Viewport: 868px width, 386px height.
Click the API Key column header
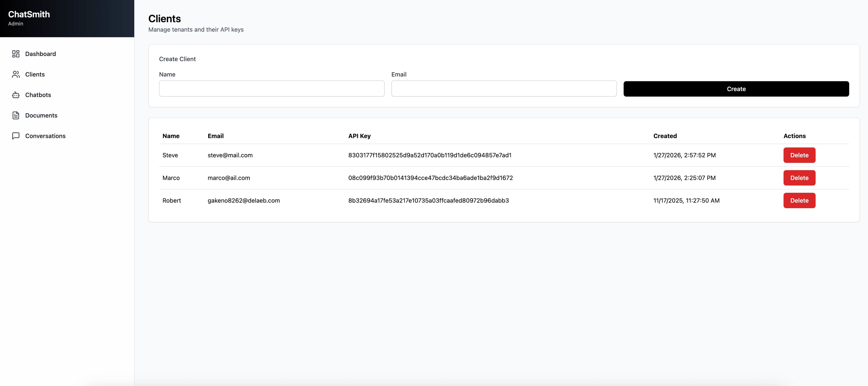pyautogui.click(x=359, y=136)
